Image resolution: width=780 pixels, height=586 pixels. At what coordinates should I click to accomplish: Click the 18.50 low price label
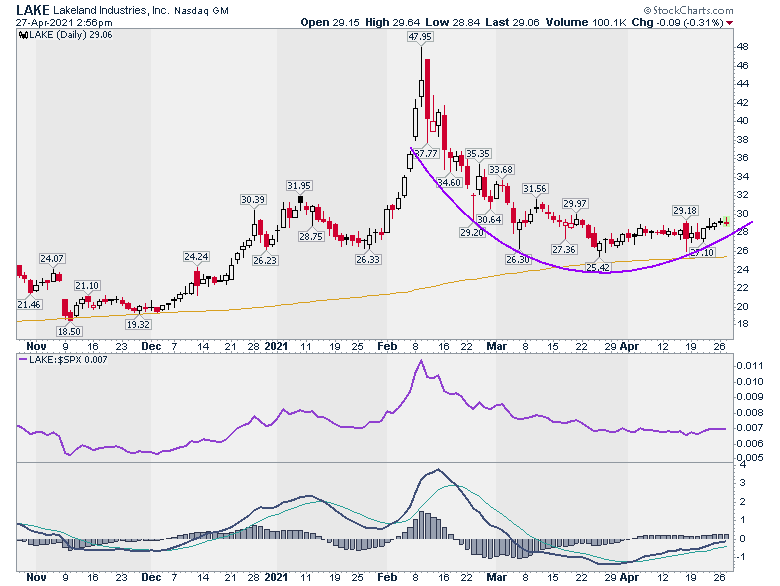pyautogui.click(x=69, y=331)
